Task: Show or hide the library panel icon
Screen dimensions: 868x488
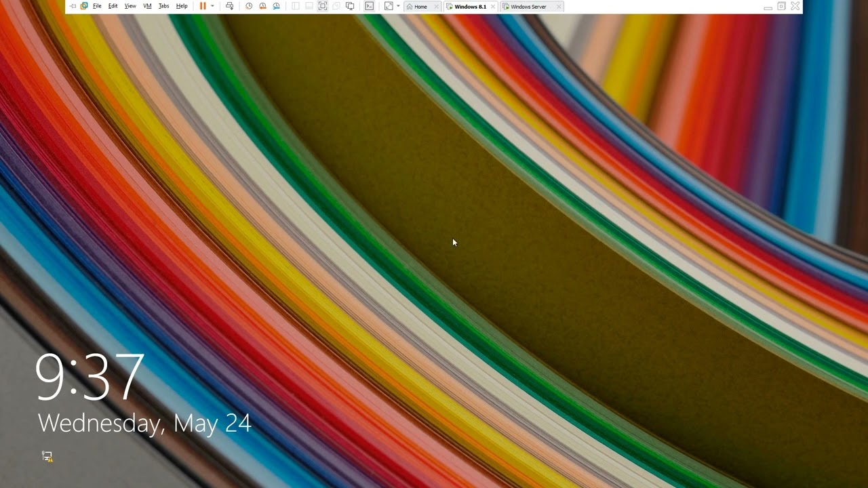Action: pos(295,6)
